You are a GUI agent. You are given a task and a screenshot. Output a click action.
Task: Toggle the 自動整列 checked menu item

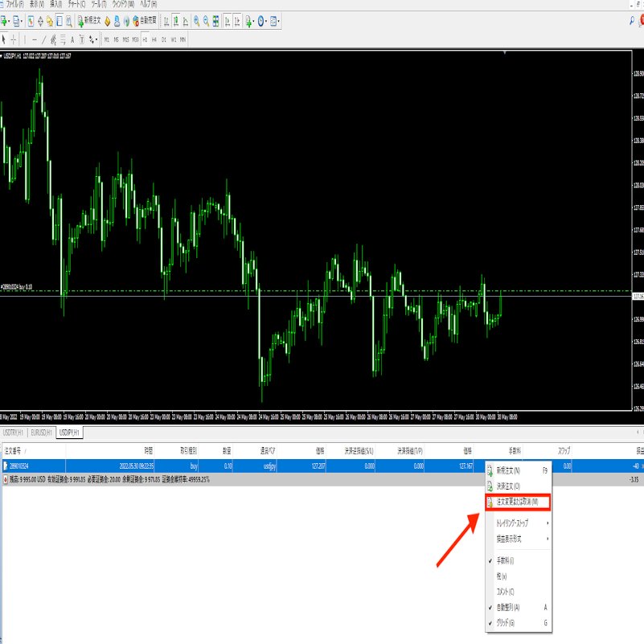(519, 608)
